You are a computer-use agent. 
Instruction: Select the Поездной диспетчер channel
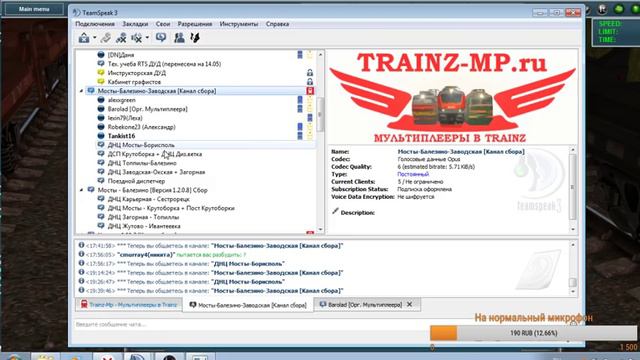(136, 181)
